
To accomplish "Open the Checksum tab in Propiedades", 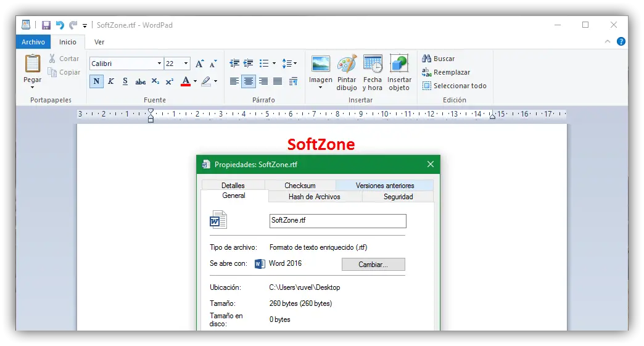I will (x=300, y=186).
